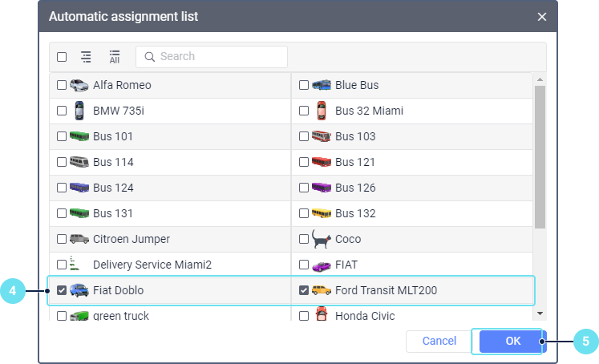Click the yellow Ford Transit MLT200 icon
This screenshot has width=599, height=364.
321,290
